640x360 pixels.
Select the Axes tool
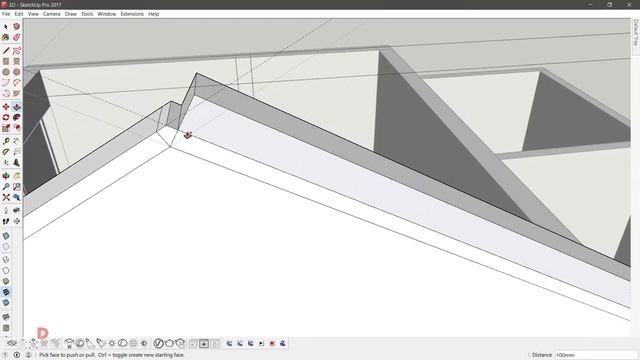tap(6, 162)
